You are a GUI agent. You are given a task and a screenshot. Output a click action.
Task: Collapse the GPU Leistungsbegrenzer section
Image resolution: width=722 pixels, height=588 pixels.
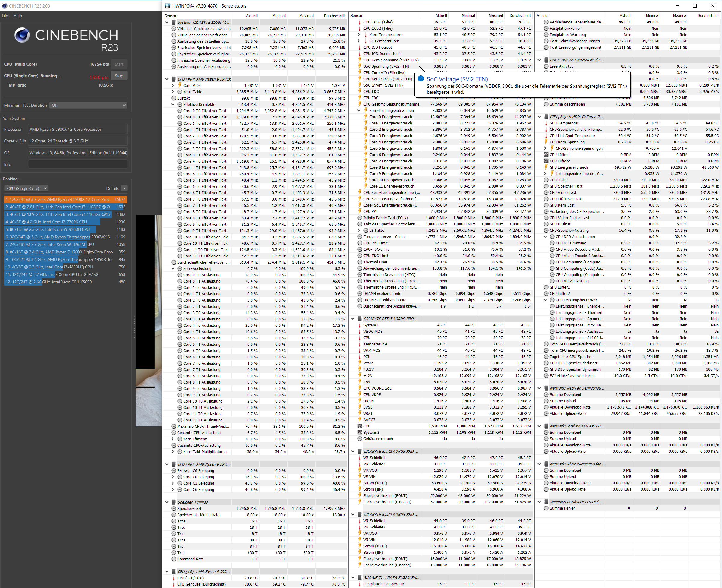coord(545,300)
